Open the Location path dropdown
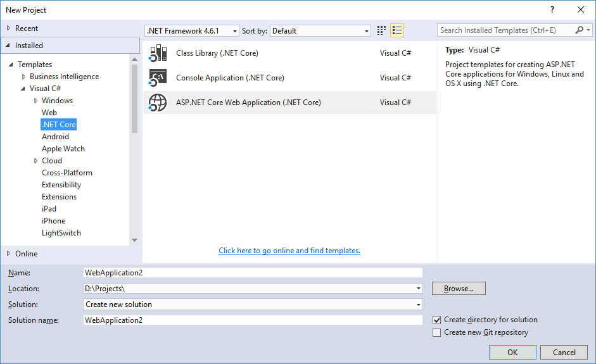 [x=418, y=289]
